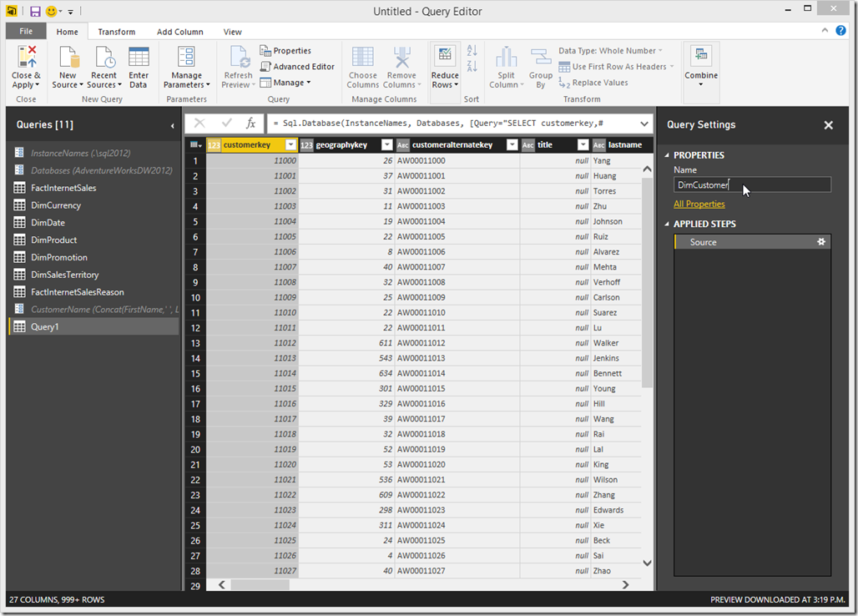Collapse the ribbon
The height and width of the screenshot is (616, 858).
coord(825,31)
